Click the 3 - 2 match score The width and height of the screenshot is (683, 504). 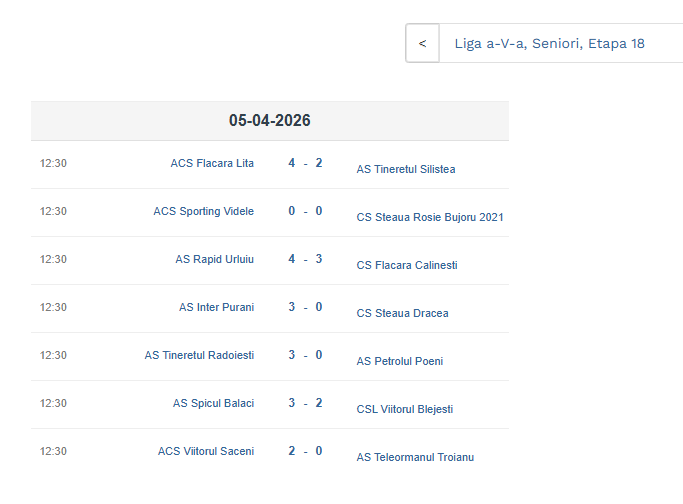[305, 403]
